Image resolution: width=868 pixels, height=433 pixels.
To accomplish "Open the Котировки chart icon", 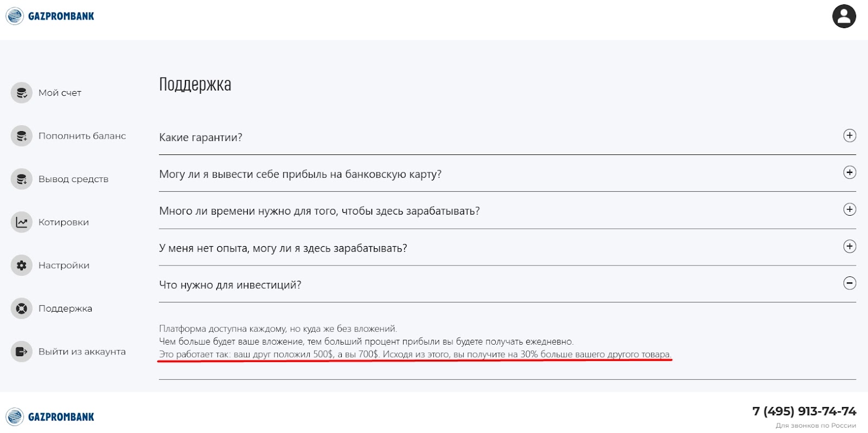I will [22, 222].
